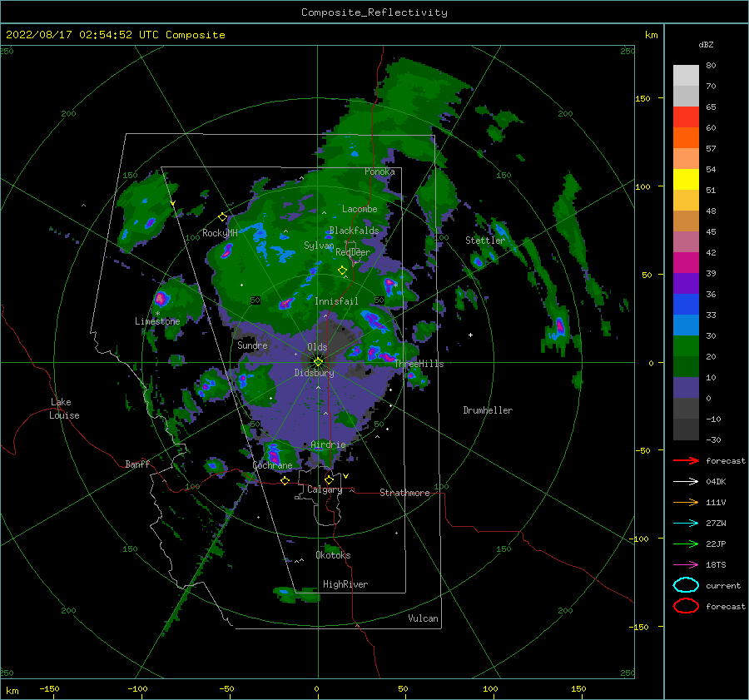The width and height of the screenshot is (749, 700).
Task: Click the HighRiver label
Action: click(345, 584)
